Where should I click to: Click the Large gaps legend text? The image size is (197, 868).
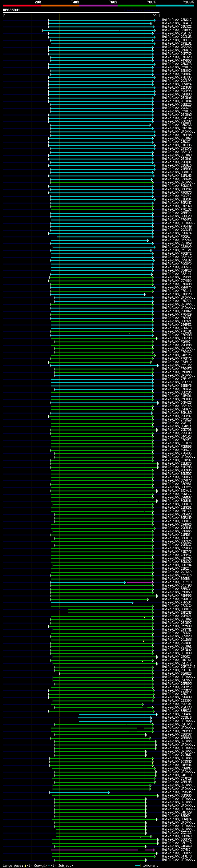[37, 866]
